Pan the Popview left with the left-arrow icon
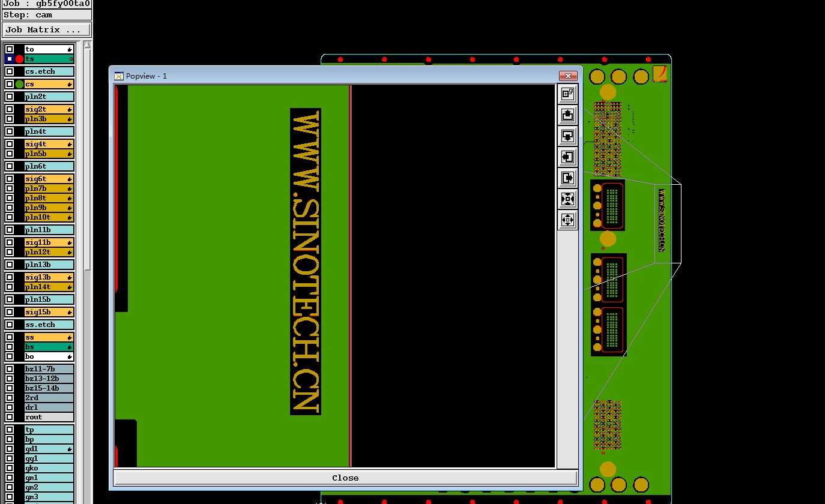The height and width of the screenshot is (504, 825). pos(567,157)
